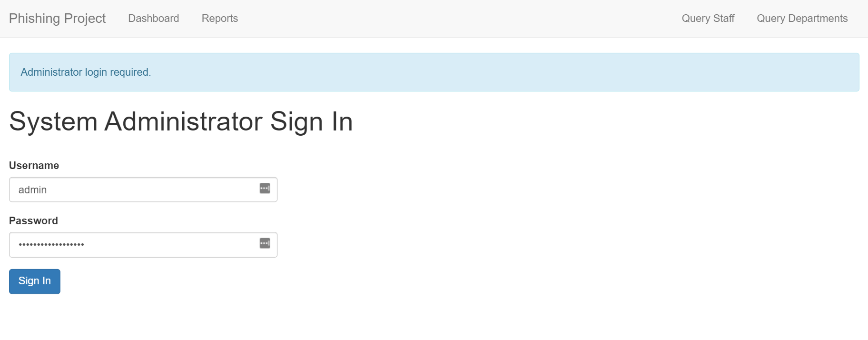Click the System Administrator Sign In heading

tap(181, 121)
